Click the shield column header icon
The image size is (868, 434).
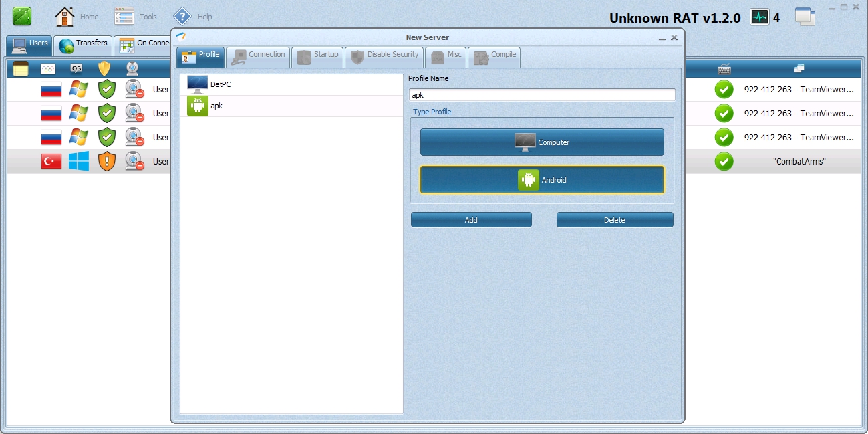point(104,68)
